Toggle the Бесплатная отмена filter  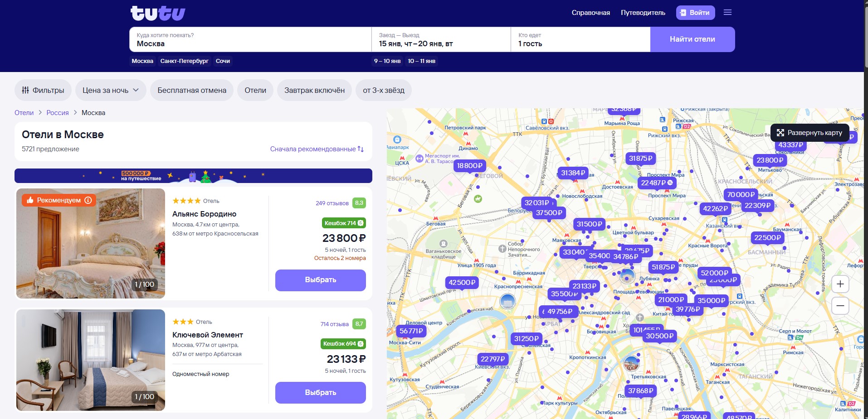tap(192, 90)
